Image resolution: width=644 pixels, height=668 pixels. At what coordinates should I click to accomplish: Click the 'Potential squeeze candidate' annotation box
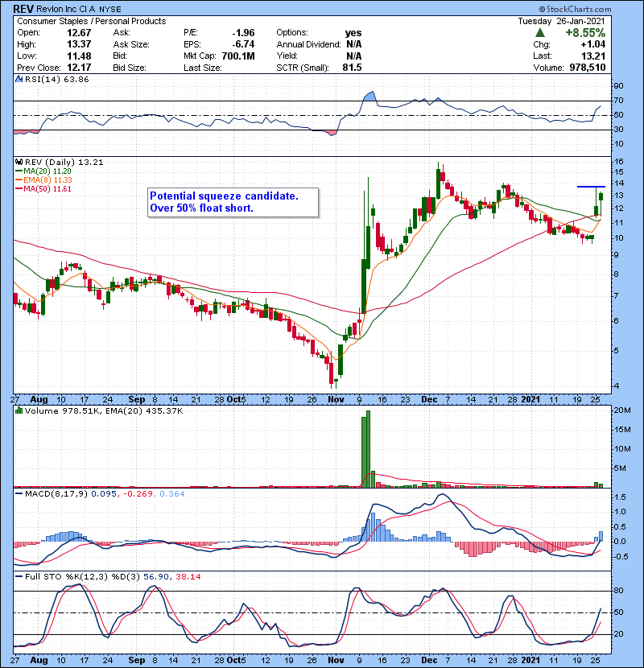click(232, 202)
